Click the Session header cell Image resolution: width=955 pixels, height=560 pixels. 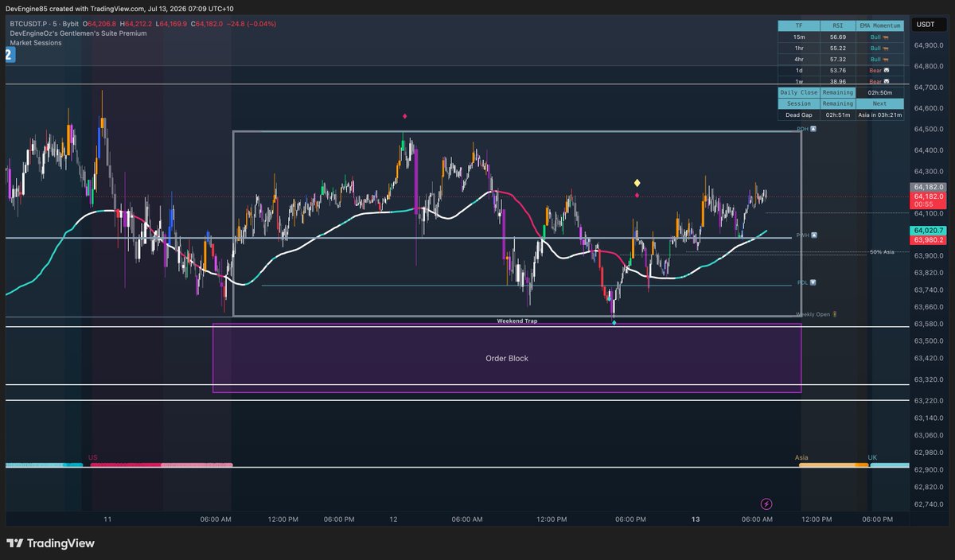(x=799, y=103)
